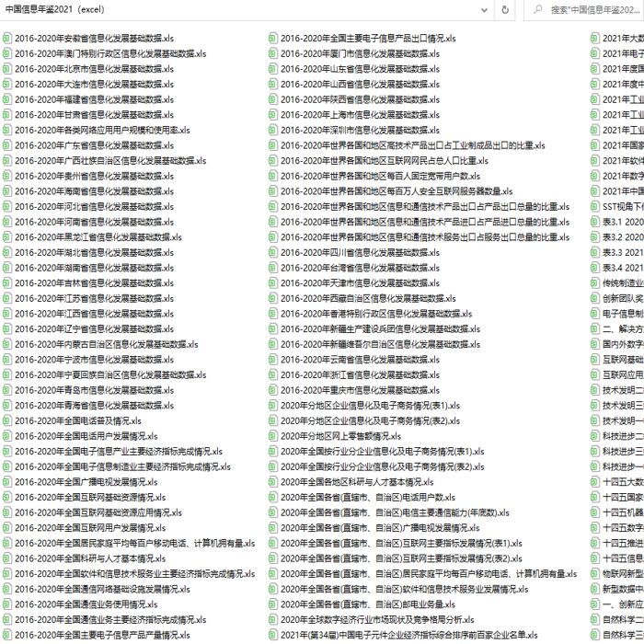Select 2016-2020年广西壮族自治区信息化发展基础数据.xls
The height and width of the screenshot is (644, 644).
[110, 161]
